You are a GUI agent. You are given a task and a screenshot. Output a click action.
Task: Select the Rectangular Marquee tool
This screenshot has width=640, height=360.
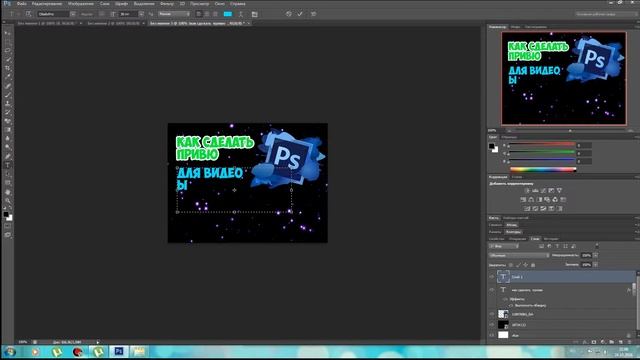tap(8, 42)
